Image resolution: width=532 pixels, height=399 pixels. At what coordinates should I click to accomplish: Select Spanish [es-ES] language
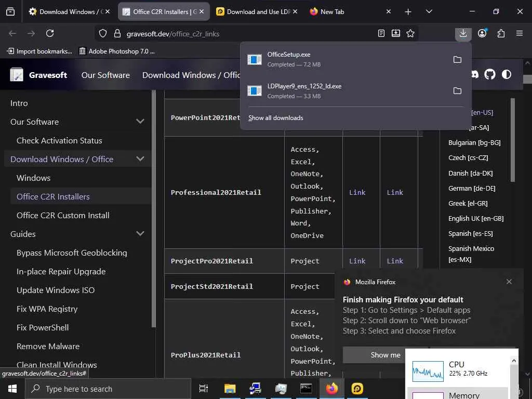[x=471, y=233]
